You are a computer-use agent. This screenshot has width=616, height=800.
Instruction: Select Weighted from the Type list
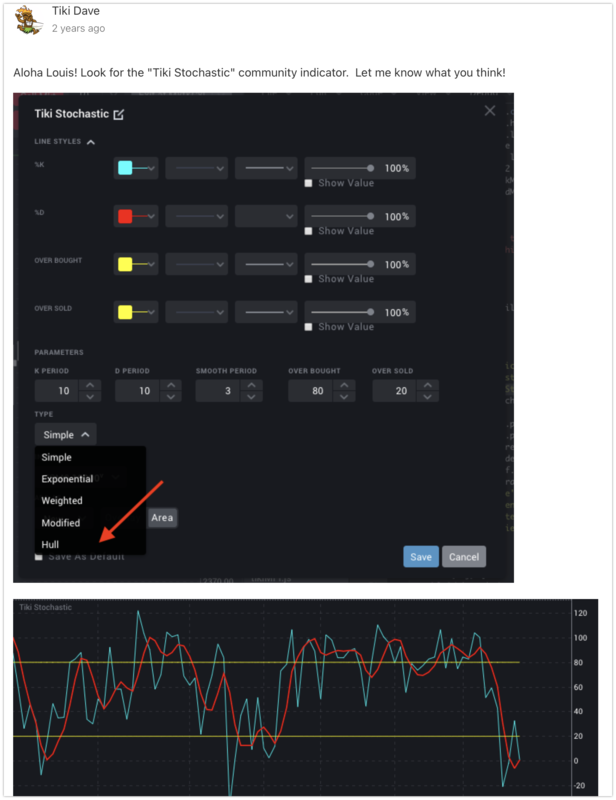pyautogui.click(x=90, y=501)
